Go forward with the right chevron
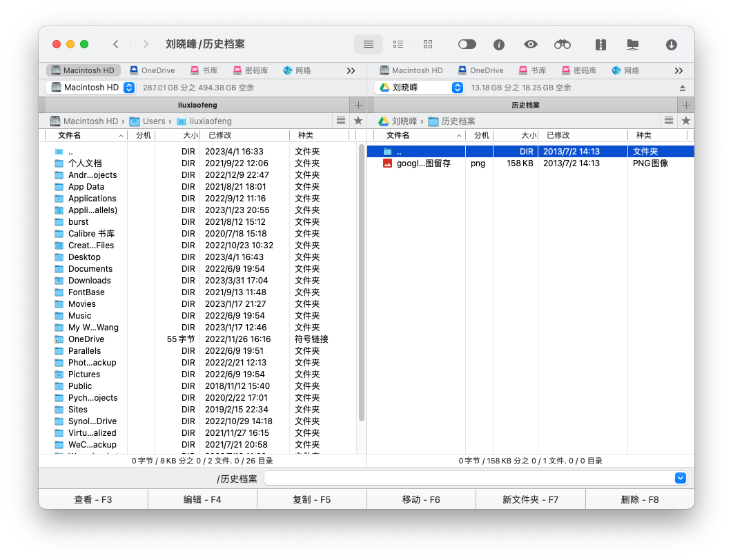This screenshot has width=733, height=560. (x=146, y=44)
